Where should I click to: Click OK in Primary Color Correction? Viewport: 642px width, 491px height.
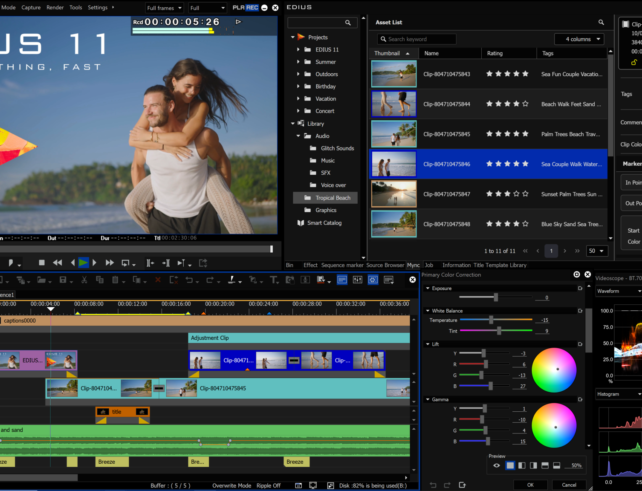pos(531,485)
